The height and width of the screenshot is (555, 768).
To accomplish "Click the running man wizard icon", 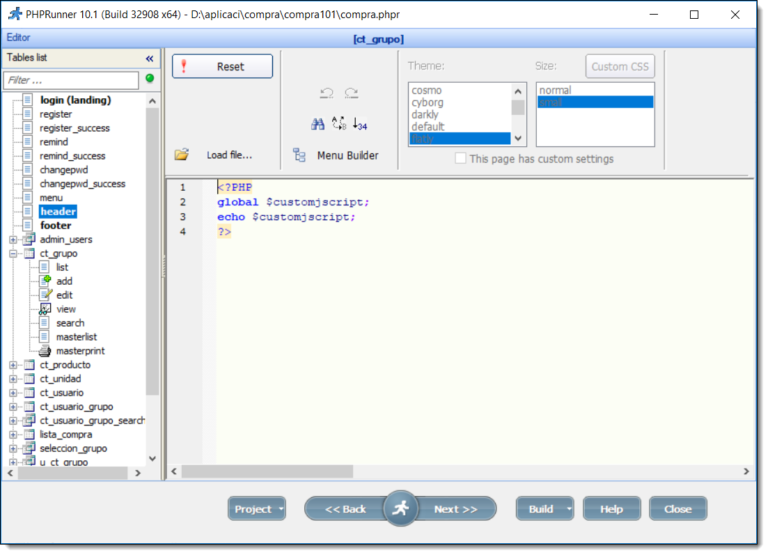I will coord(401,508).
